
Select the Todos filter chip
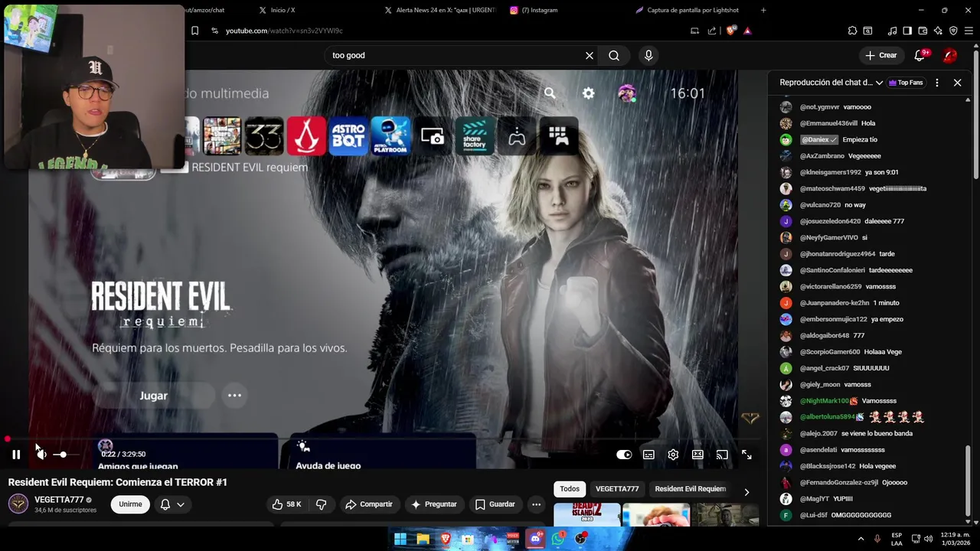pyautogui.click(x=570, y=489)
